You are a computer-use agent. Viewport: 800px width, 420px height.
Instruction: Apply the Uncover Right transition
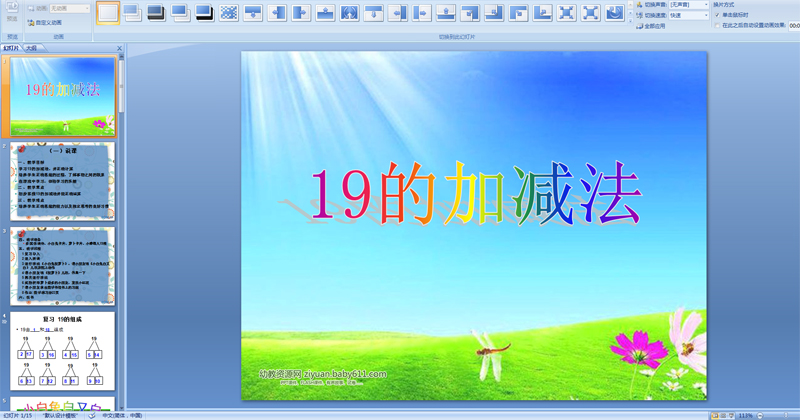(x=422, y=13)
